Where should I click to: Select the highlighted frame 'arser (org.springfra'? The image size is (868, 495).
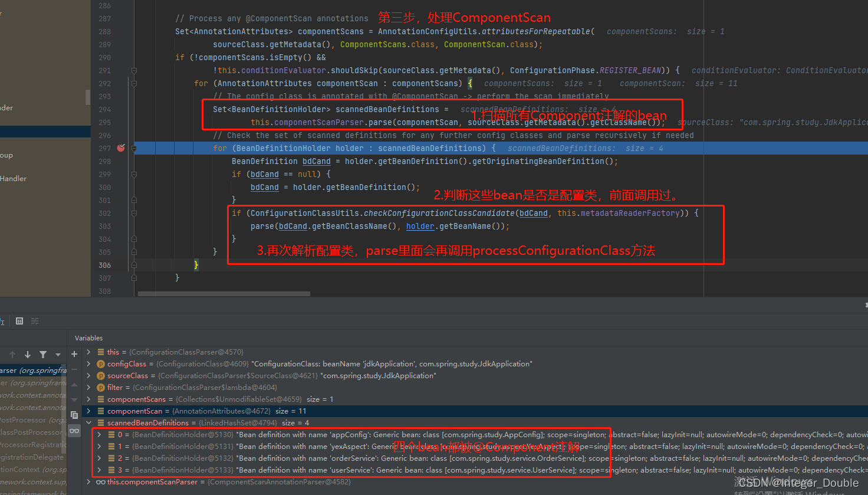33,371
